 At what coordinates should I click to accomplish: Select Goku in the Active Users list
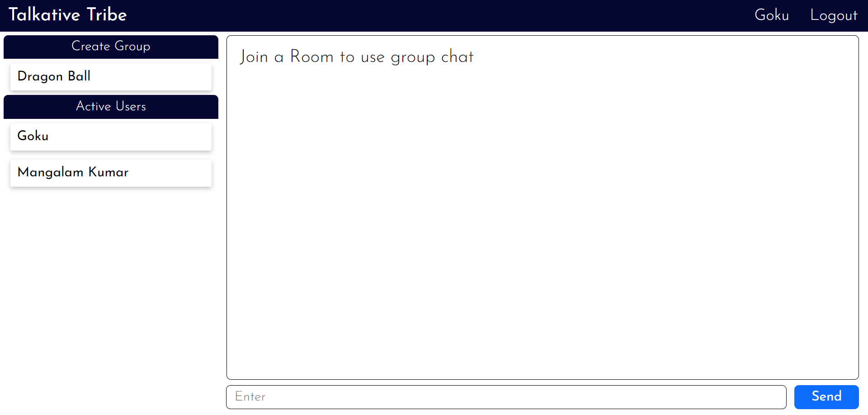(x=111, y=137)
